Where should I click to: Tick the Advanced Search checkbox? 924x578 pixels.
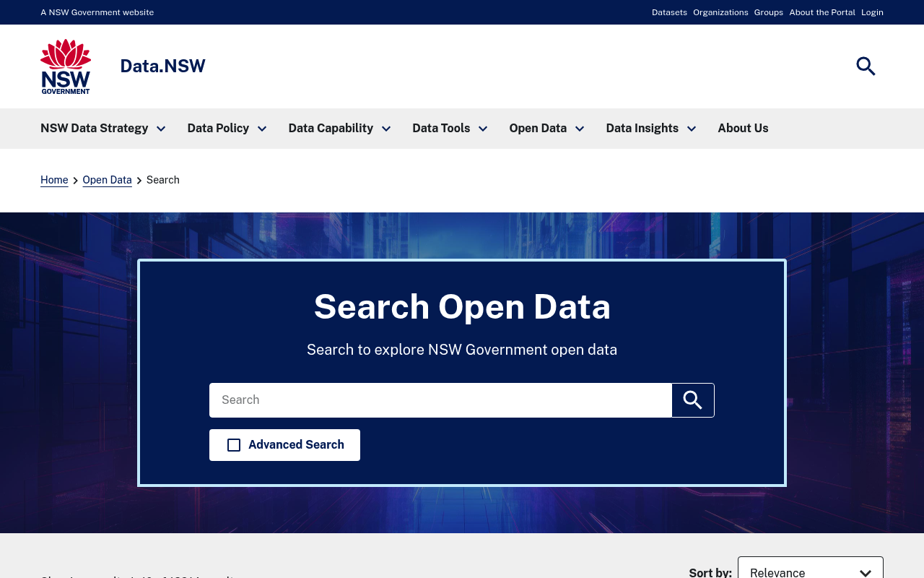tap(234, 445)
